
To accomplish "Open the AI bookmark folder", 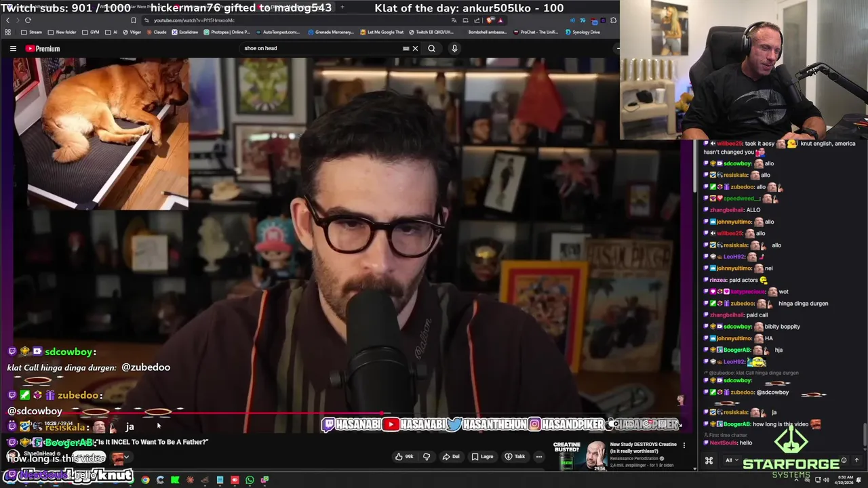I will tap(111, 32).
